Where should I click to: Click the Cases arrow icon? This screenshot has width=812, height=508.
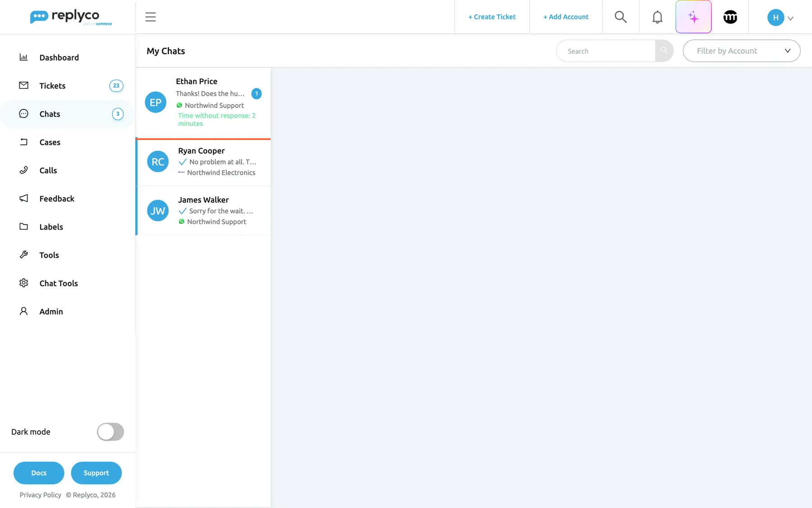(23, 142)
